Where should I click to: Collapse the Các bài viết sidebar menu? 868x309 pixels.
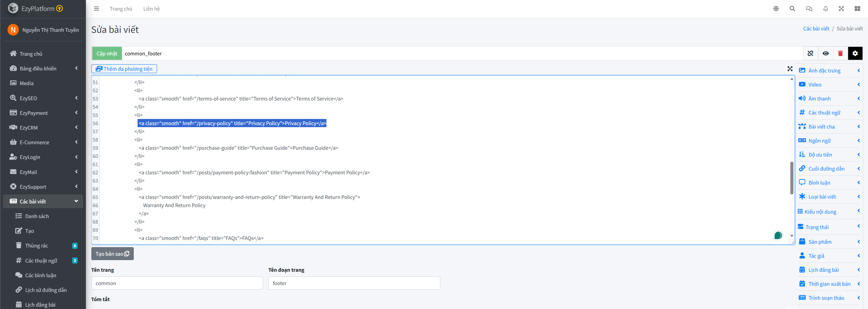43,201
